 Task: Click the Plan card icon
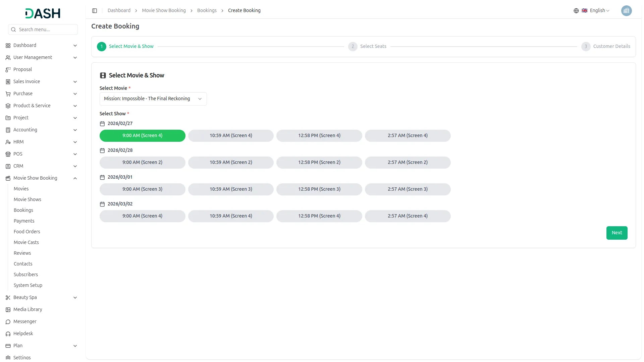click(8, 346)
